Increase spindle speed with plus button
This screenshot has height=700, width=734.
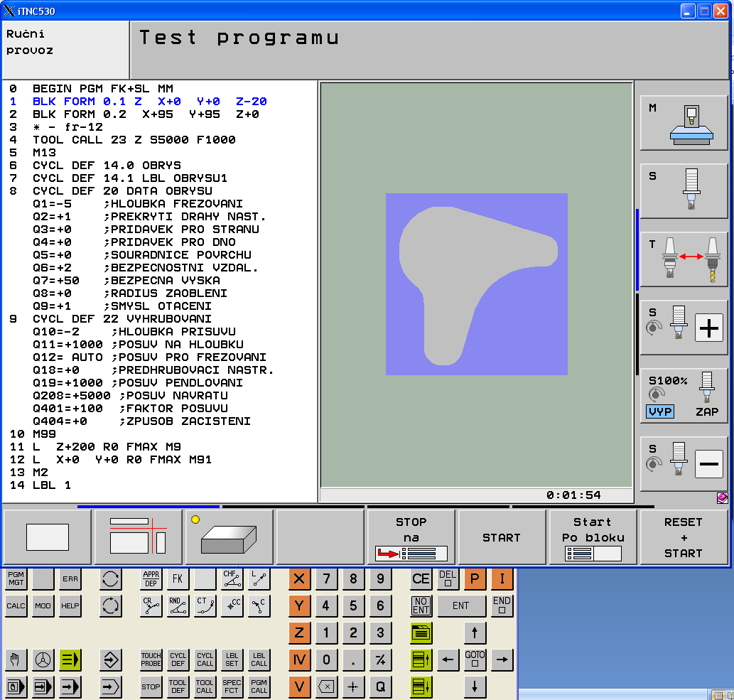point(708,328)
